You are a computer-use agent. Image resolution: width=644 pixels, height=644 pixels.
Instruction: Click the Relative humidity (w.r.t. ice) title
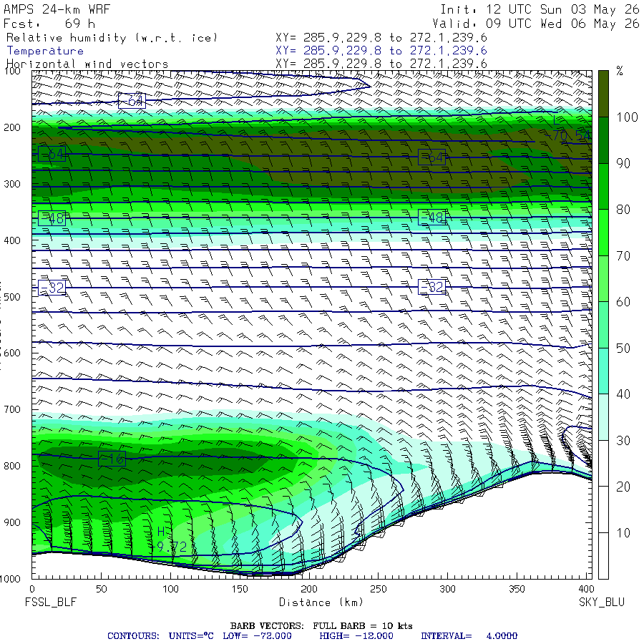[x=112, y=38]
